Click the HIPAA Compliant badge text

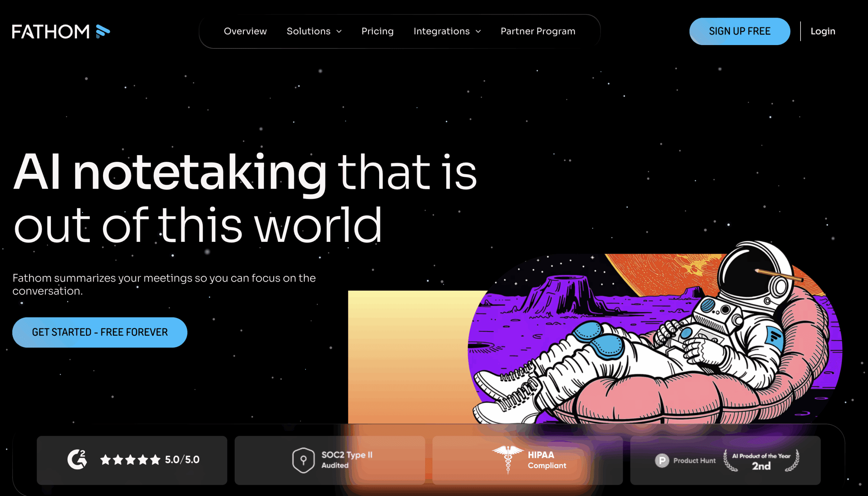[x=547, y=460]
